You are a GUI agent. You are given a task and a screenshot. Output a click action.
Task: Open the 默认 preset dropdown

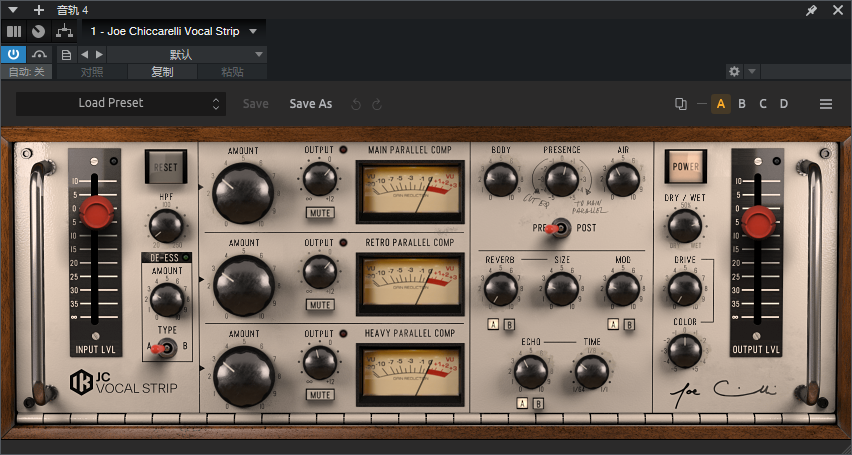pos(186,54)
